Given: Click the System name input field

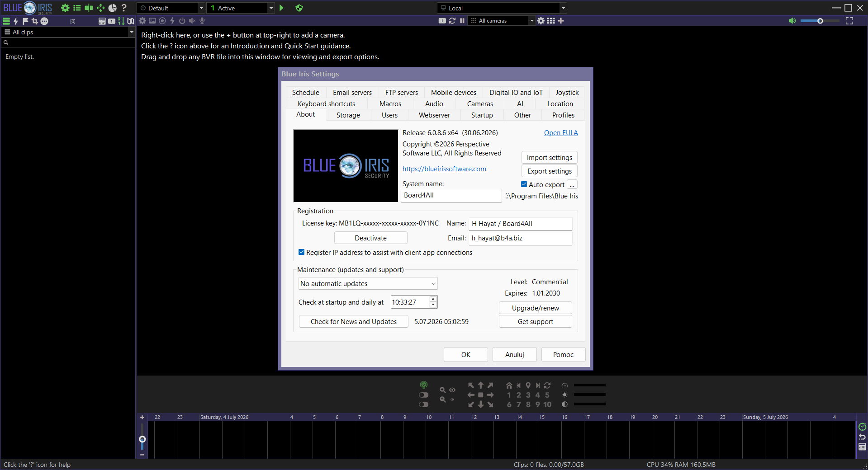Looking at the screenshot, I should click(x=451, y=195).
